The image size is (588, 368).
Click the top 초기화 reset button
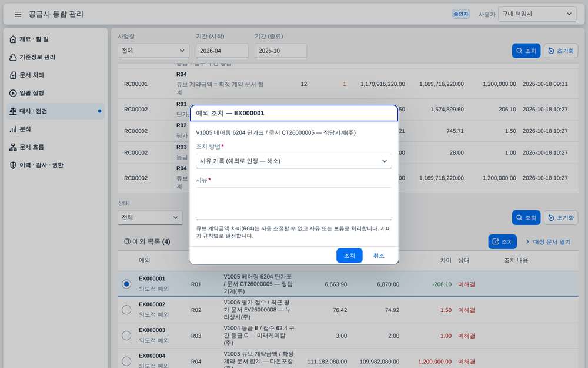point(561,51)
